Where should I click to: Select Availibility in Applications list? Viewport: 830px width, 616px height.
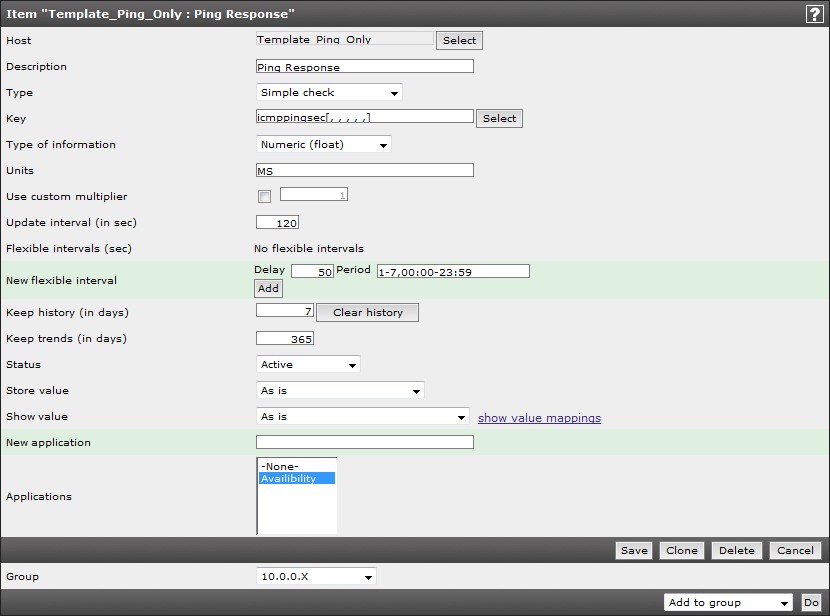(x=296, y=479)
